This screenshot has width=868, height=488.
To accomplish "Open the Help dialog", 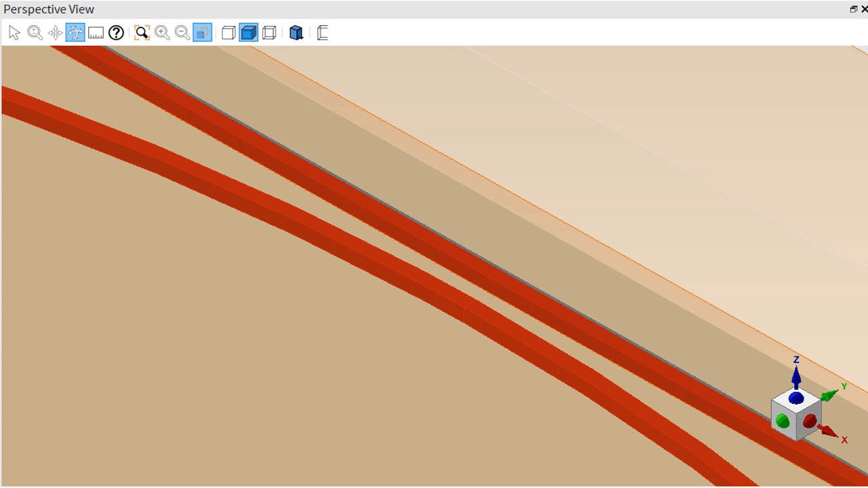I will pos(116,32).
